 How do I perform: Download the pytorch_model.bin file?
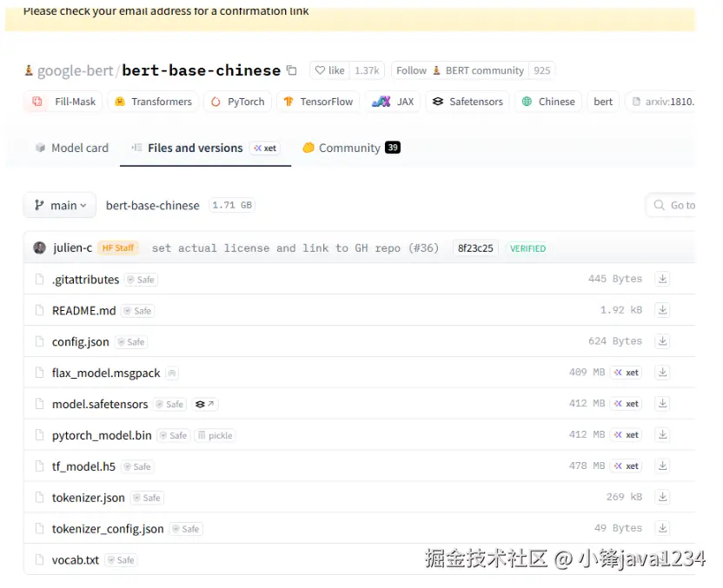tap(662, 434)
